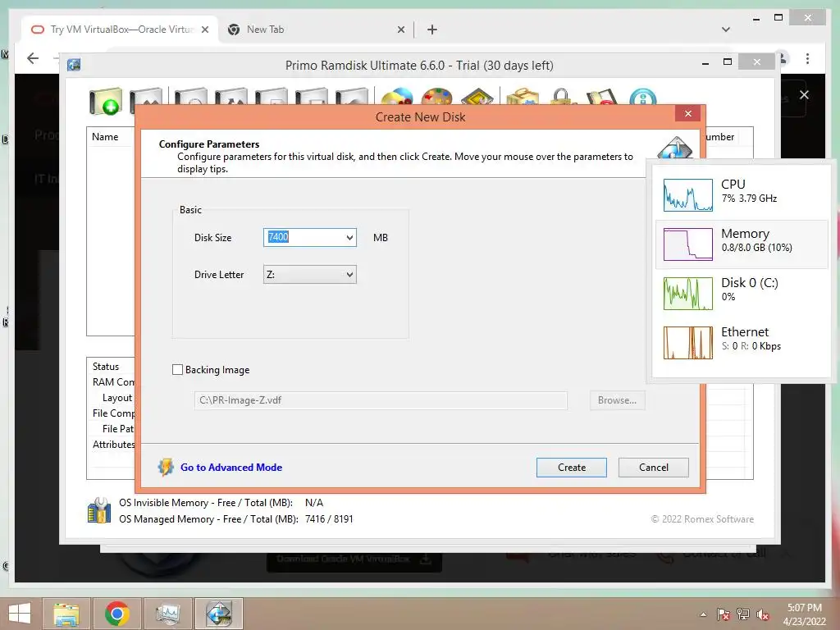Viewport: 840px width, 630px height.
Task: Click the Go to Advanced Mode link
Action: tap(231, 467)
